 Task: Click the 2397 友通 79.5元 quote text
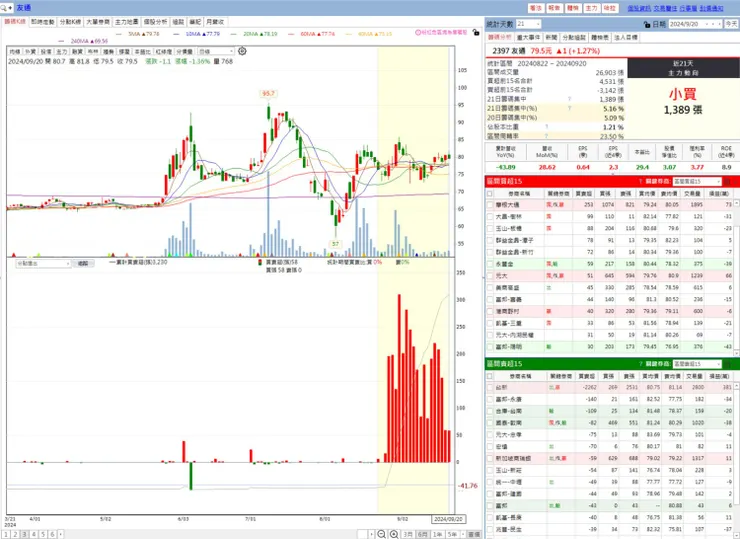[x=546, y=51]
